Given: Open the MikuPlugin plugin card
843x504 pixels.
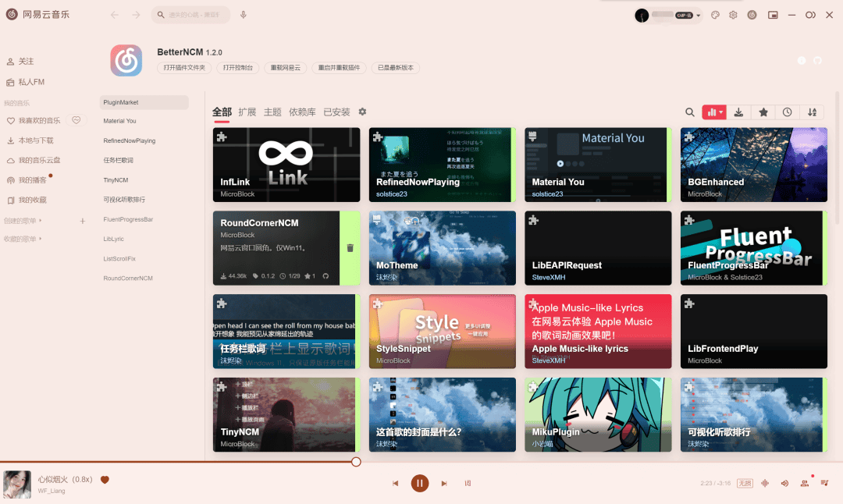Looking at the screenshot, I should (x=598, y=415).
